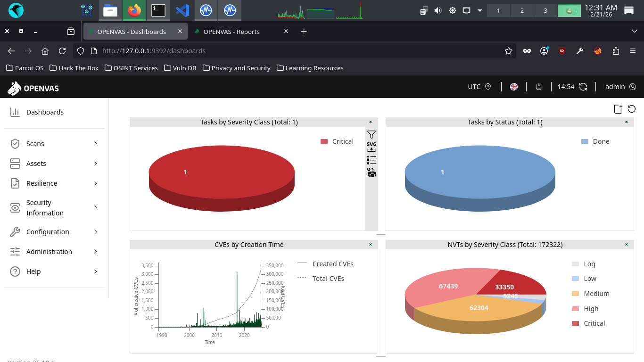Click the UTC timezone location icon
The height and width of the screenshot is (362, 644).
pyautogui.click(x=488, y=87)
